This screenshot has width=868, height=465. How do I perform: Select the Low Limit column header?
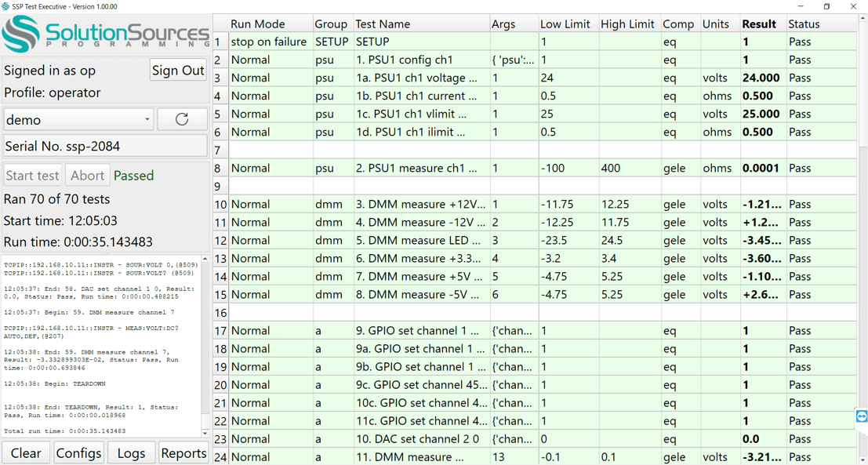tap(569, 24)
